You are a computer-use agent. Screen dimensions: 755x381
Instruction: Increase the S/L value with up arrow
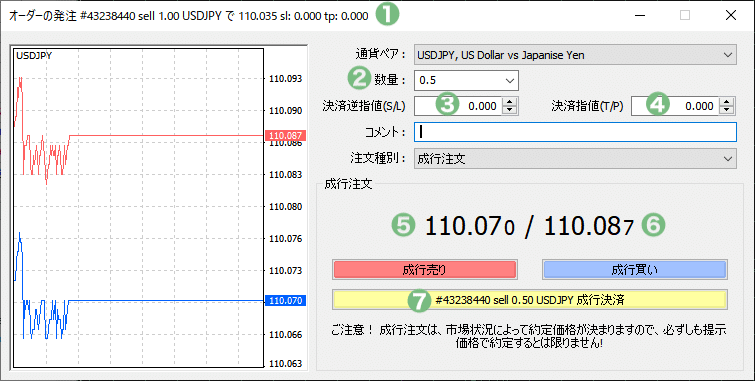pos(509,102)
